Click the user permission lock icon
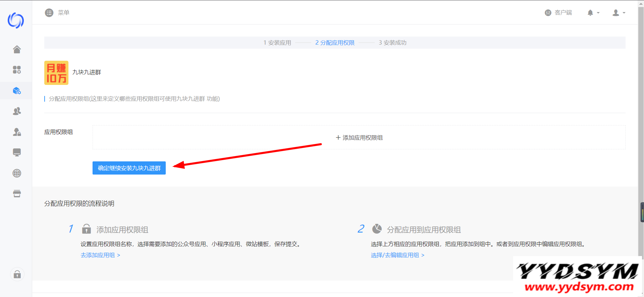 (17, 132)
